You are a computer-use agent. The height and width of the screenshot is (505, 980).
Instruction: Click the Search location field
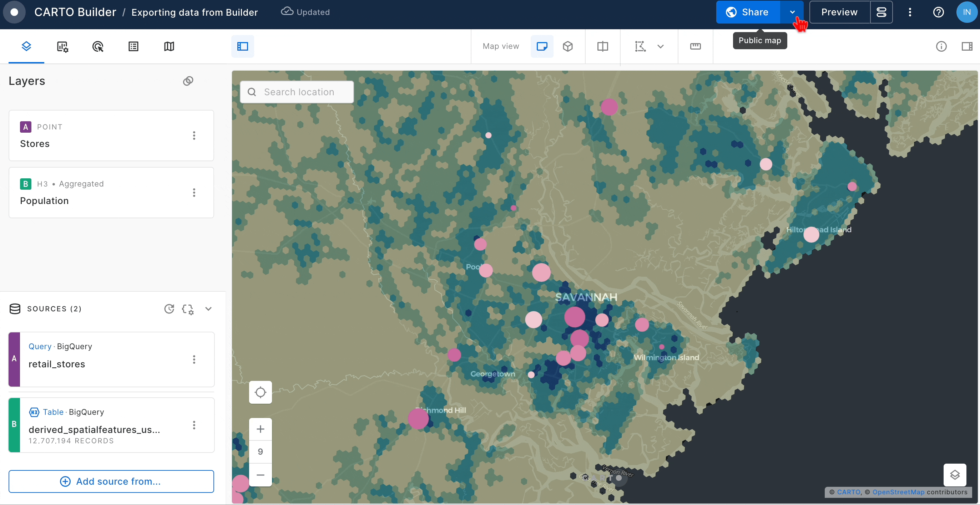click(299, 92)
